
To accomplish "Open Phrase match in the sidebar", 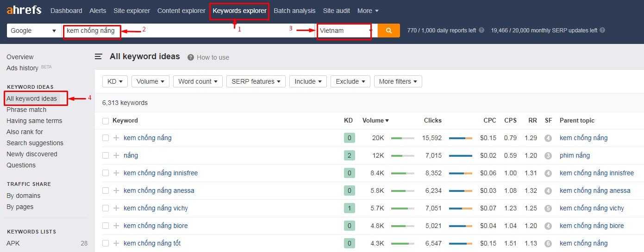I will (x=26, y=110).
